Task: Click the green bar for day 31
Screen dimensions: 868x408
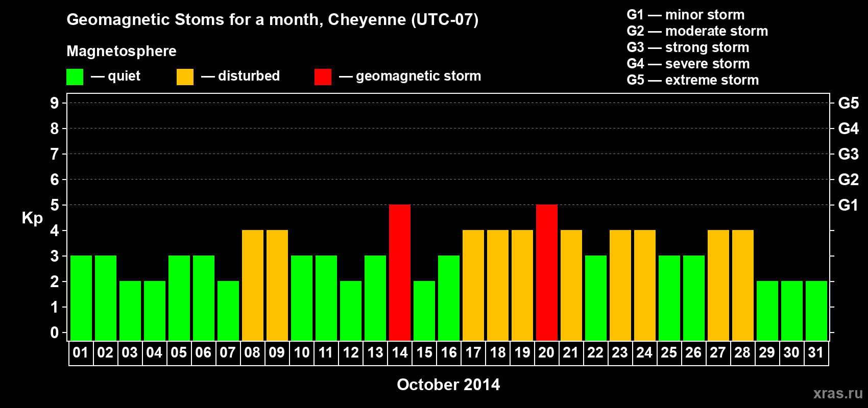Action: [816, 311]
